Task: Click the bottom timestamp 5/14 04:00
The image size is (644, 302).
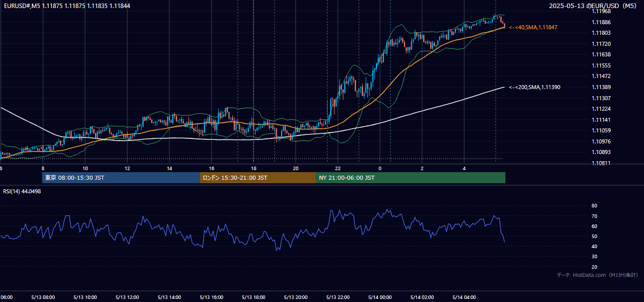Action: [464, 297]
